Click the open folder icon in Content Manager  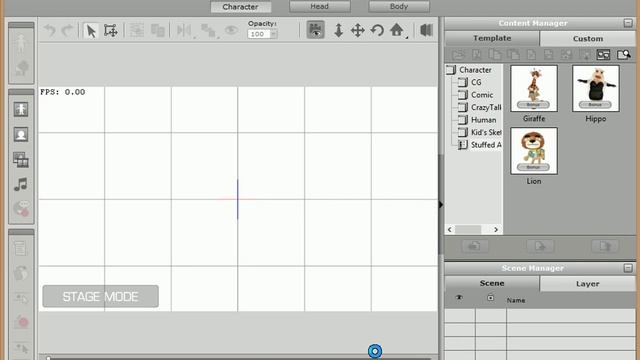[x=458, y=55]
